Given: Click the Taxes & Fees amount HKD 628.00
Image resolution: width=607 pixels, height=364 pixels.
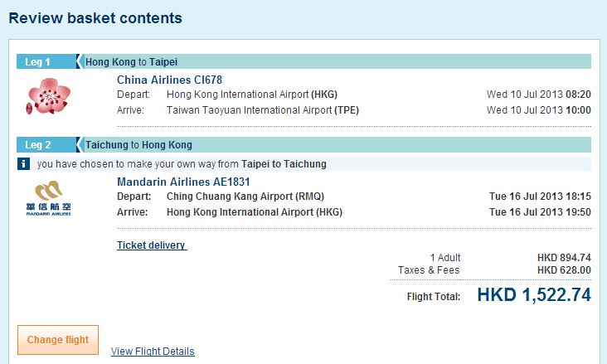Looking at the screenshot, I should (x=564, y=270).
